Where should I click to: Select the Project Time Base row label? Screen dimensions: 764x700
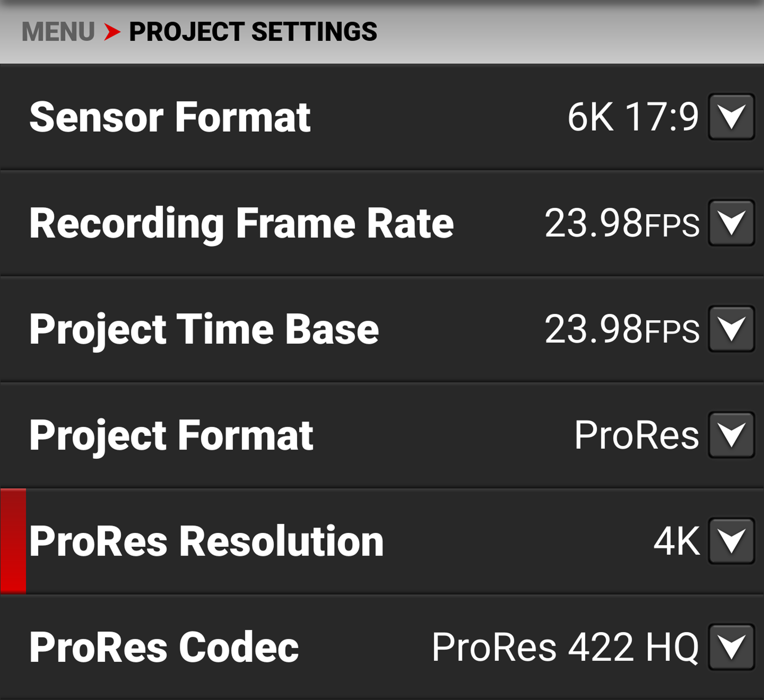204,329
